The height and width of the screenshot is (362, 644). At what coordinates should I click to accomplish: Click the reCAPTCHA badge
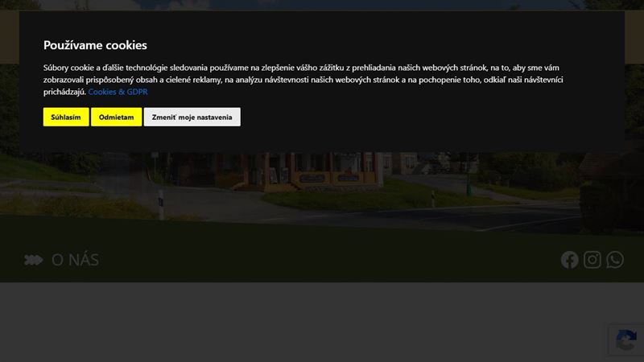pos(626,339)
